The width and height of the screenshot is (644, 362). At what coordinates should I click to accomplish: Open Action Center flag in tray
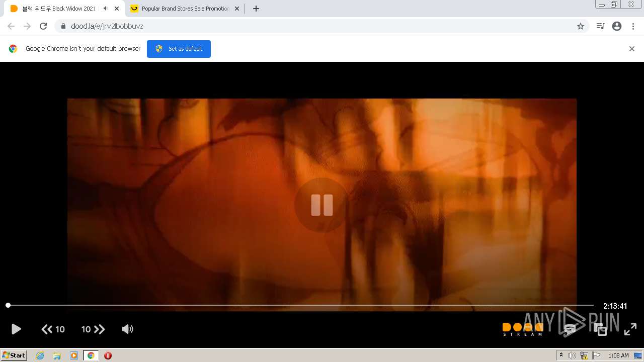(596, 355)
